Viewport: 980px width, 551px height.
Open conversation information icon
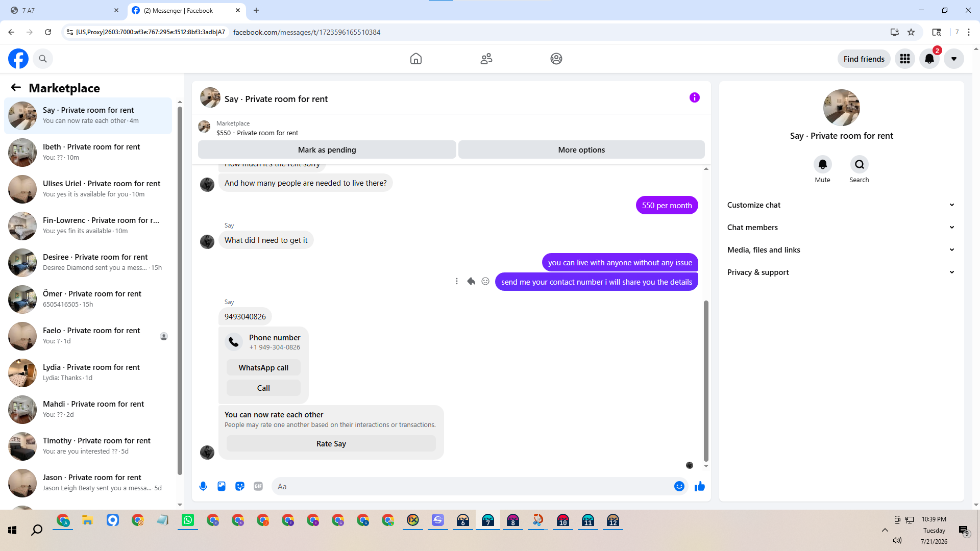pos(695,97)
